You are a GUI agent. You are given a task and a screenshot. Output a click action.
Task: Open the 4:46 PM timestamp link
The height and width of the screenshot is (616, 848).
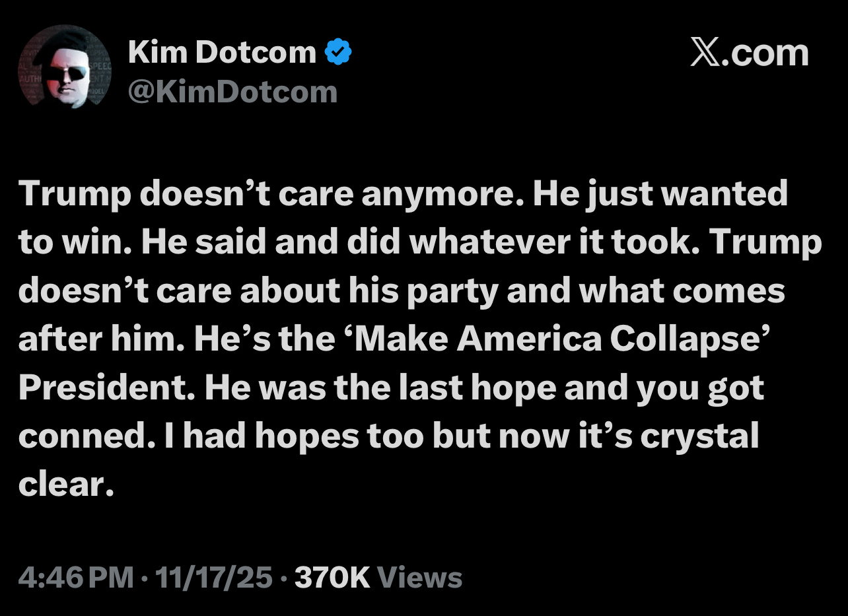click(76, 578)
